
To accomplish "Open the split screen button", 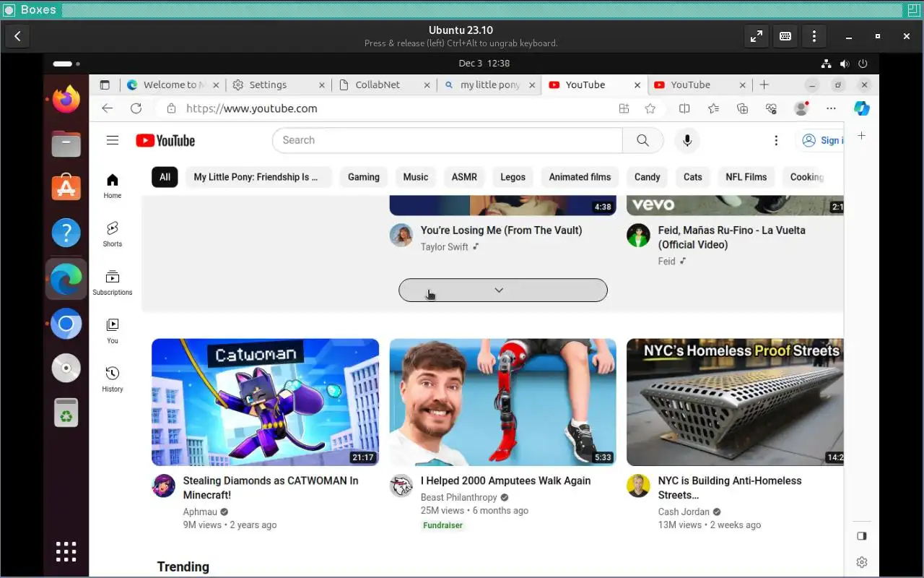I will [684, 108].
